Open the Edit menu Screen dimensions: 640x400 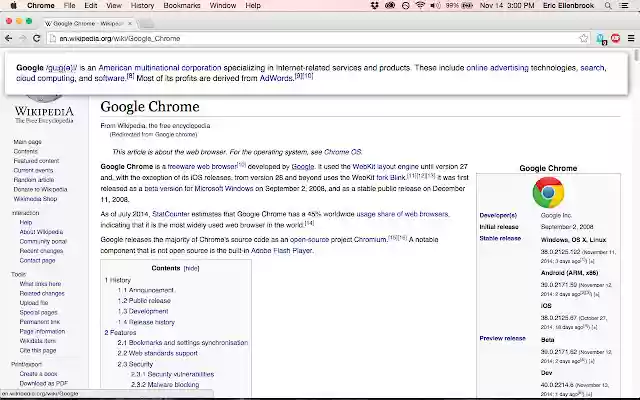[91, 5]
